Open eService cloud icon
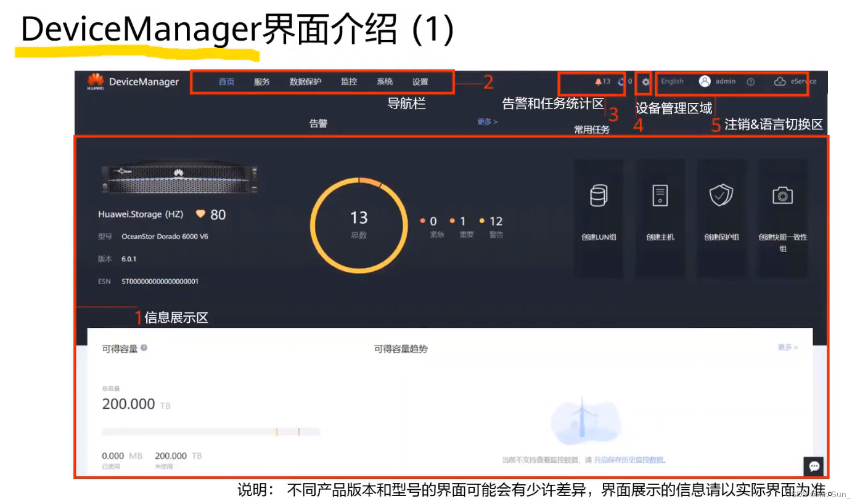 (780, 81)
